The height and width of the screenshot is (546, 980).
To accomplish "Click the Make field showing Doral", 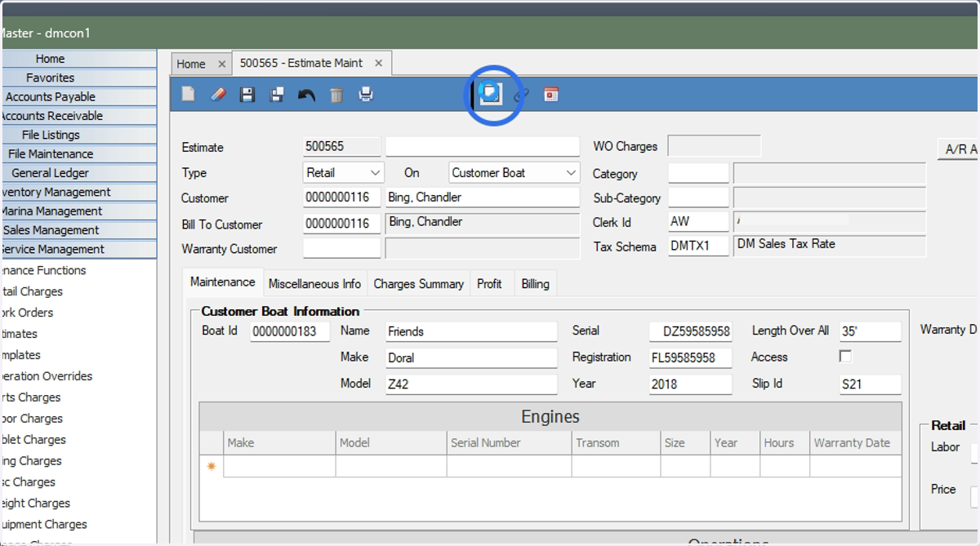I will [471, 357].
